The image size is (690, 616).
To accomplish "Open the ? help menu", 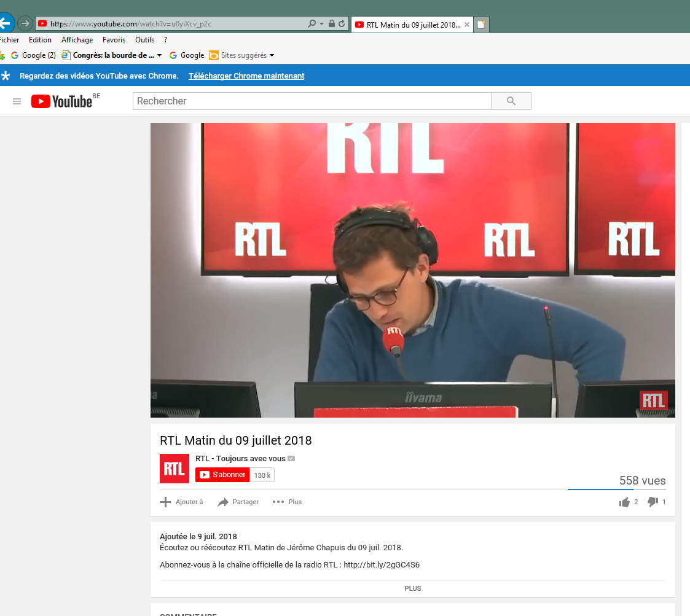I will tap(165, 39).
